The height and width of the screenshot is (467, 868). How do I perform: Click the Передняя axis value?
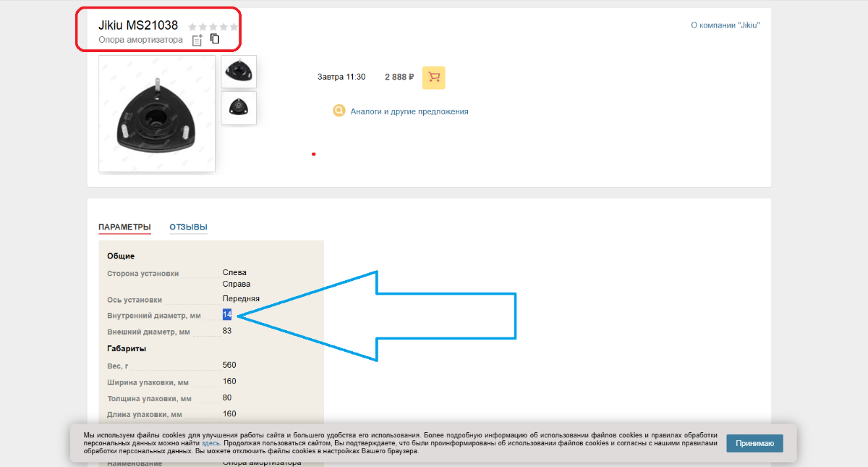(241, 298)
